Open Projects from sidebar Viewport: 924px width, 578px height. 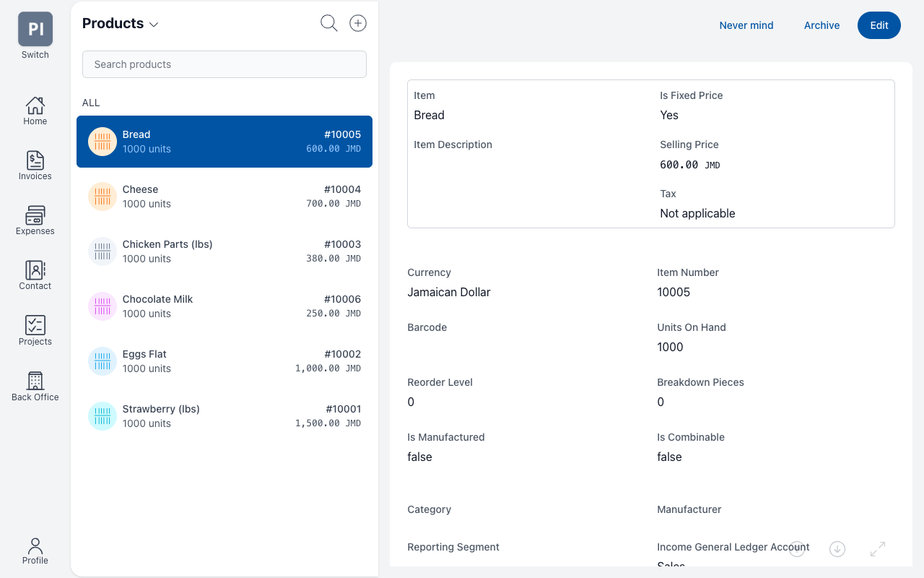coord(35,330)
